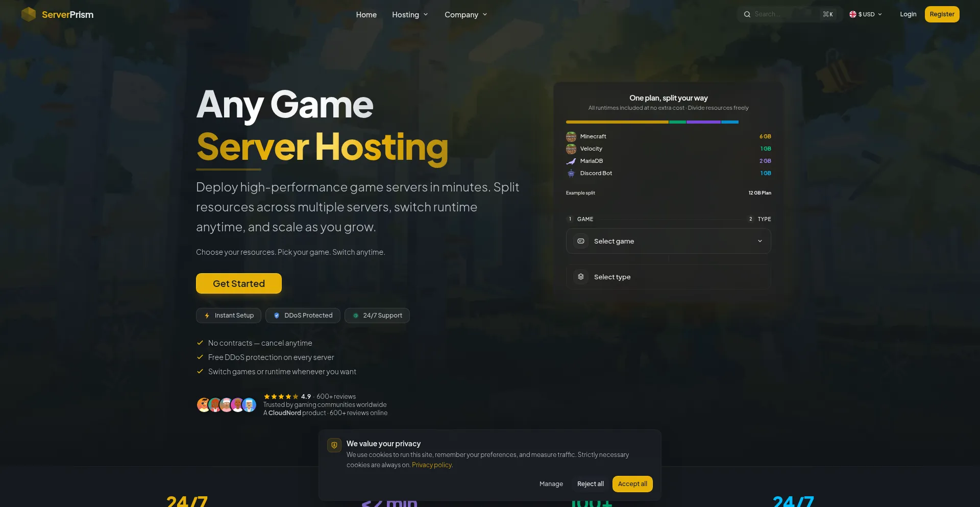The image size is (980, 507).
Task: Click the ⌘K shortcut badge
Action: tap(828, 14)
